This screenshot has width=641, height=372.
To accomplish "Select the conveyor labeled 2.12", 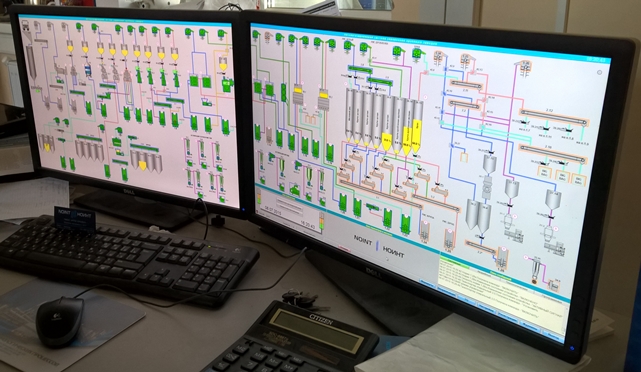I will (x=553, y=117).
